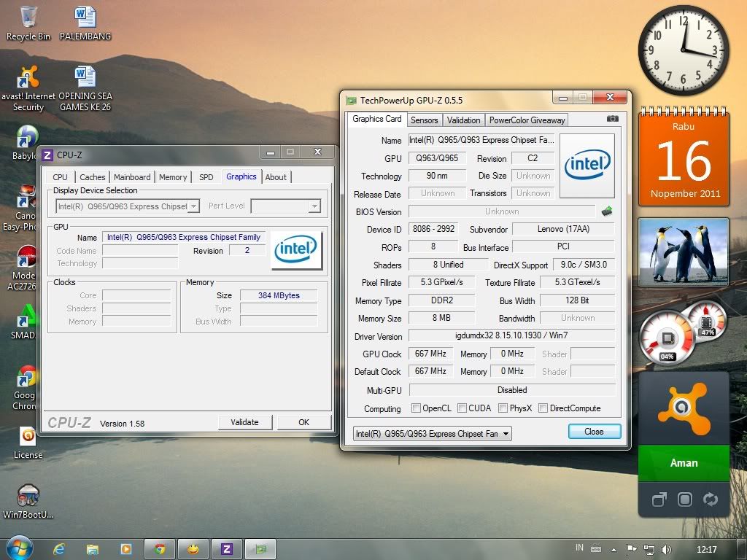The image size is (747, 560).
Task: Open OPENING SEA GAMES KE 26 document
Action: click(x=85, y=89)
